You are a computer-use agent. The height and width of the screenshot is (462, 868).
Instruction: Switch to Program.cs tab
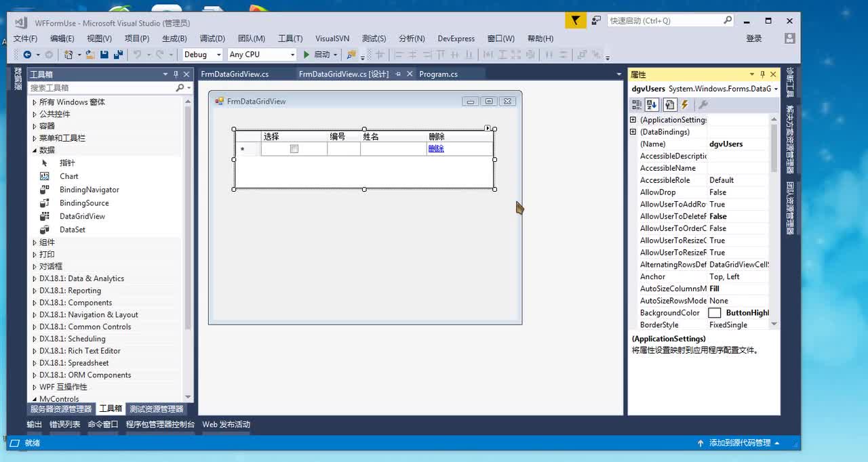439,74
